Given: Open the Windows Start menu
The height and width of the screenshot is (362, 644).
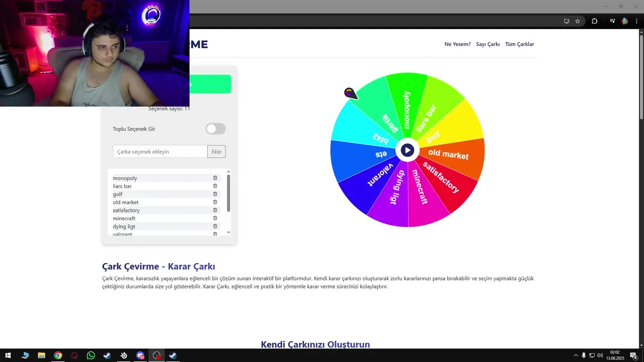Looking at the screenshot, I should tap(8, 355).
